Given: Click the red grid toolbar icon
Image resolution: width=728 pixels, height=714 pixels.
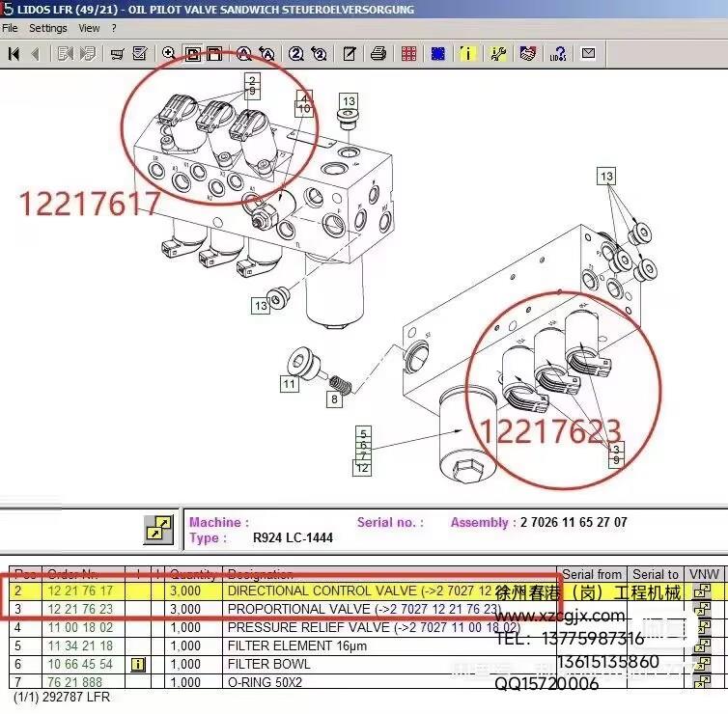Looking at the screenshot, I should [409, 53].
